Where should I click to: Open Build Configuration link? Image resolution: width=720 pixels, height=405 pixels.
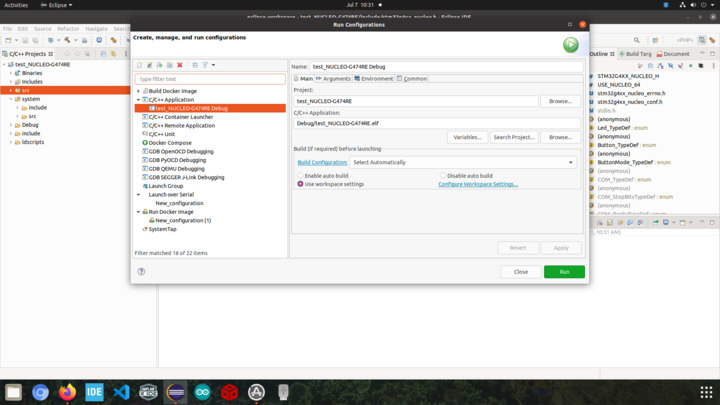[322, 163]
